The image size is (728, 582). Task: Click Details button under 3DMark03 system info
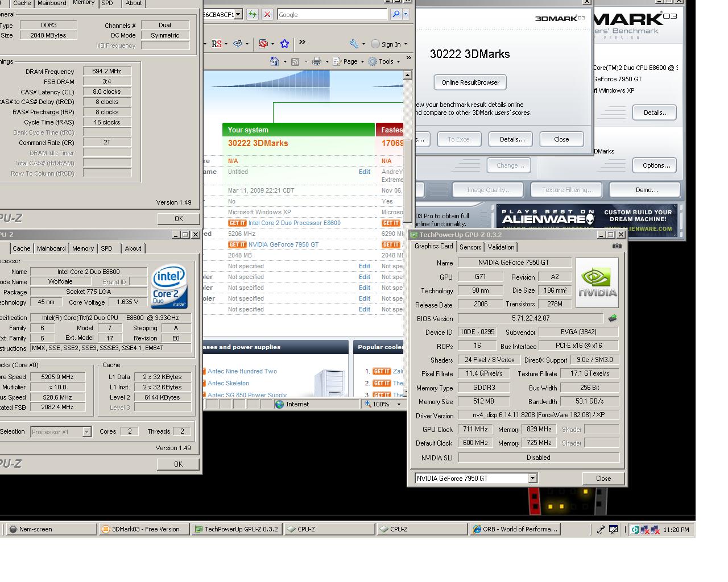tap(656, 113)
